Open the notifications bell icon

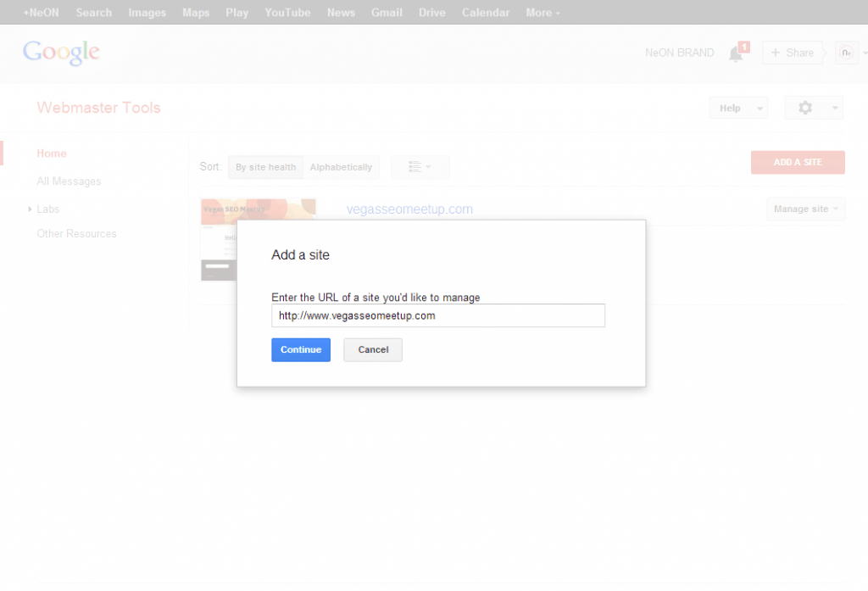click(x=735, y=54)
